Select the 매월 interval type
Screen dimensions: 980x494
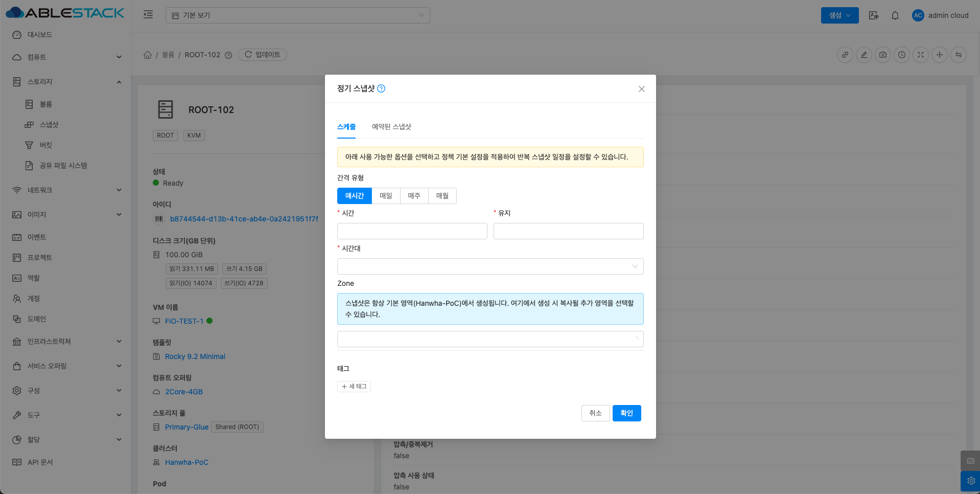[x=442, y=196]
